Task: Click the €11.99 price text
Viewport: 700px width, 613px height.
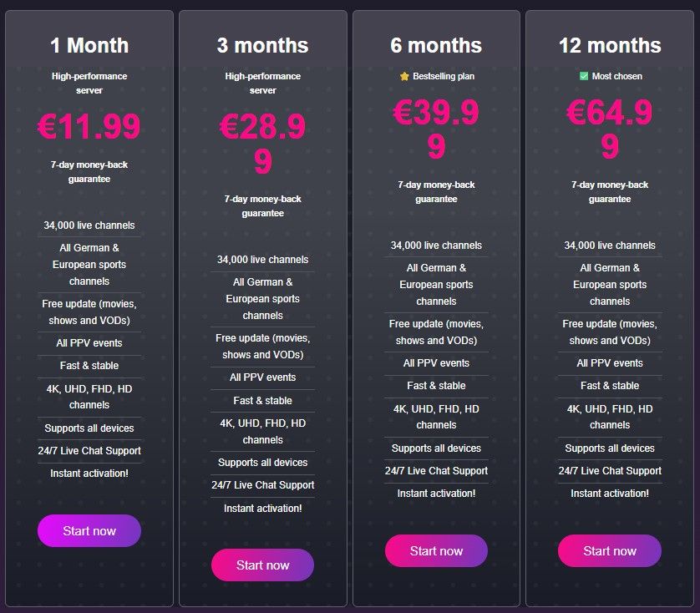Action: [89, 126]
